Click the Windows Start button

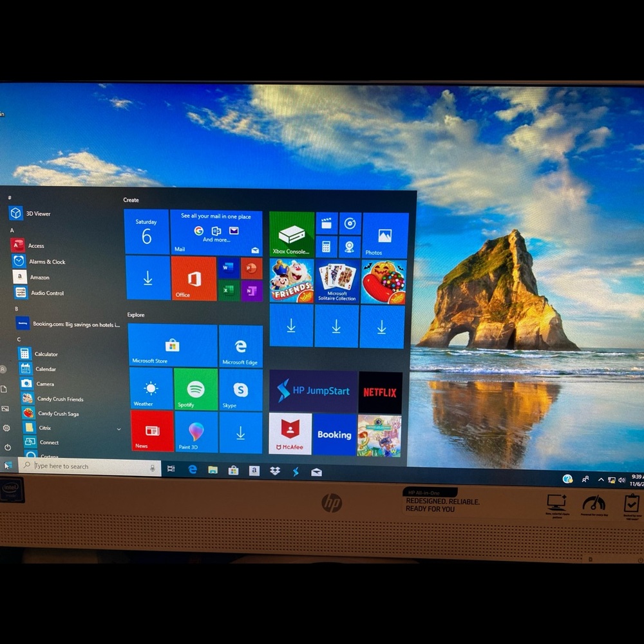[7, 466]
